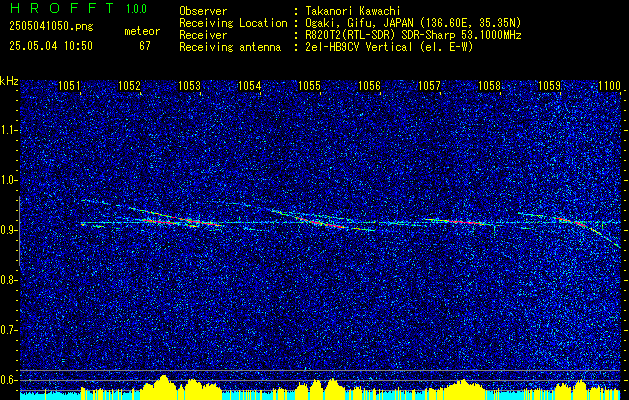
Task: Click the Receiving antenna label
Action: click(x=230, y=47)
